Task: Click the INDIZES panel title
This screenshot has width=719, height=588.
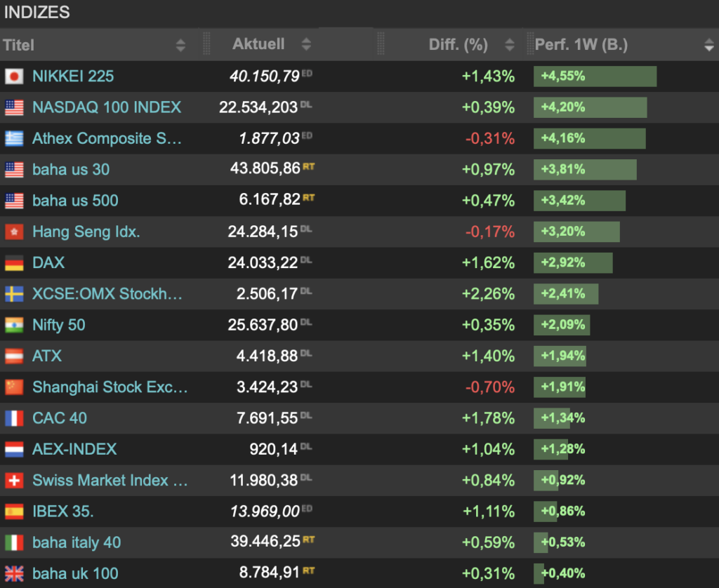Action: [x=37, y=13]
